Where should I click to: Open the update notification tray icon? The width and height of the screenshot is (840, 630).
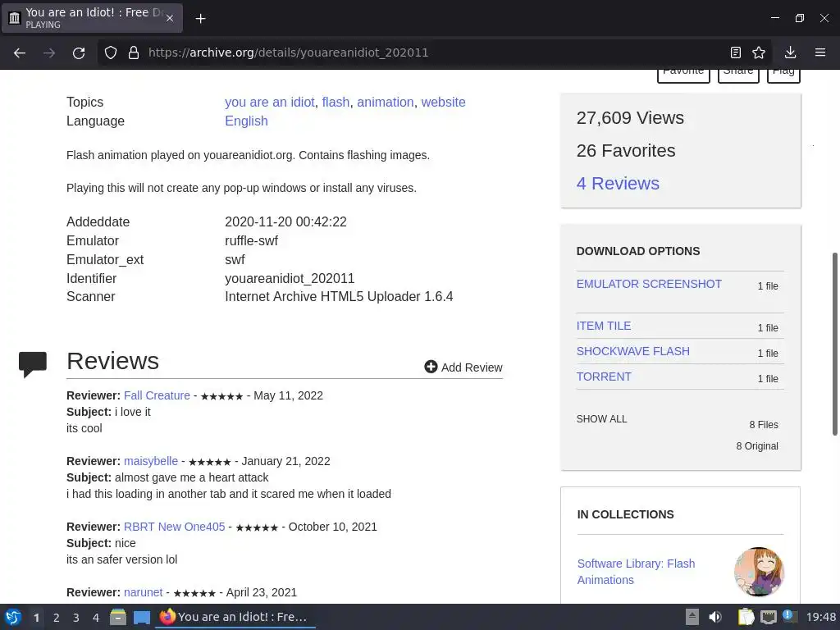tap(789, 616)
